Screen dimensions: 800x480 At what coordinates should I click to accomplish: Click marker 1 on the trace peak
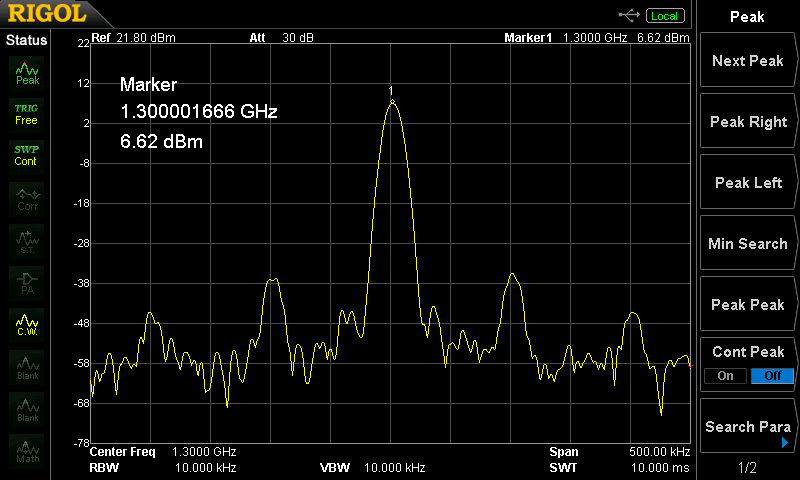[x=392, y=102]
